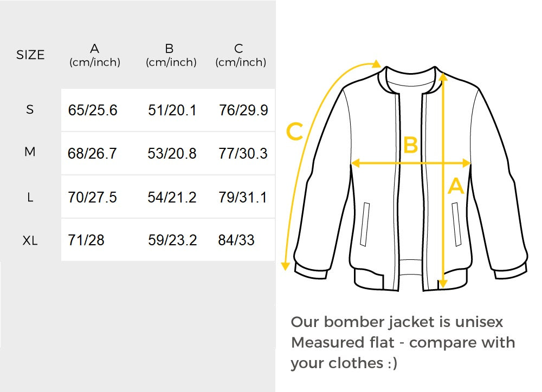
Task: Select the M size row label
Action: 30,153
